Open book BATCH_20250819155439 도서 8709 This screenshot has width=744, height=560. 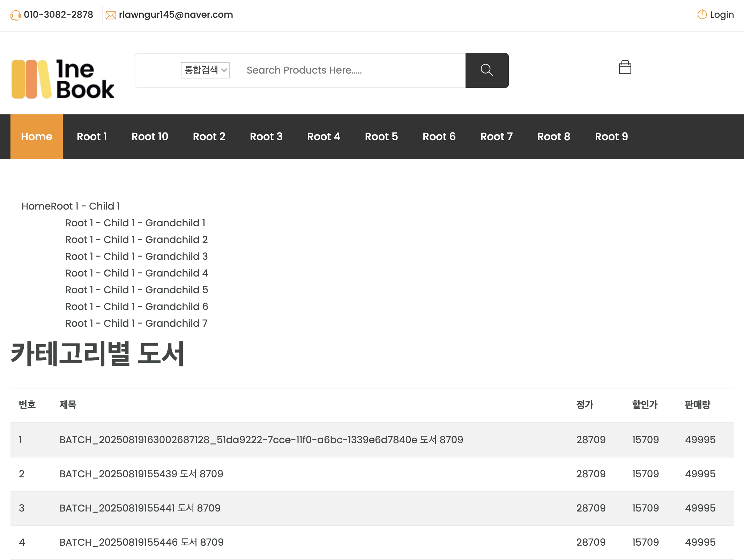[141, 474]
